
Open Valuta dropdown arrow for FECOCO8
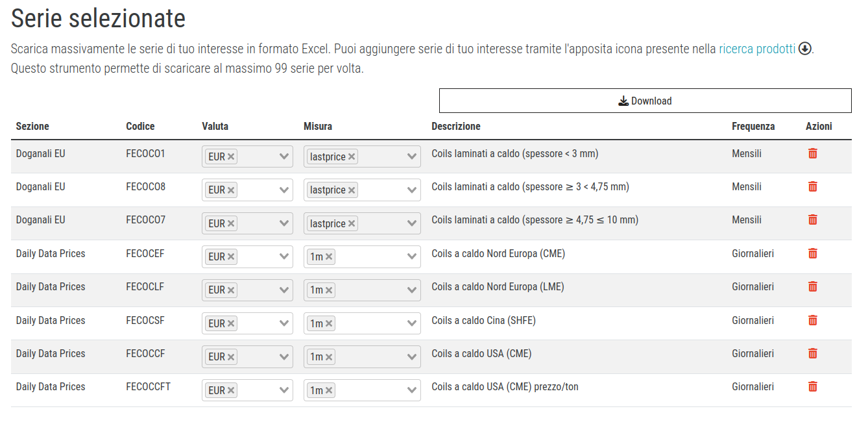click(x=284, y=190)
